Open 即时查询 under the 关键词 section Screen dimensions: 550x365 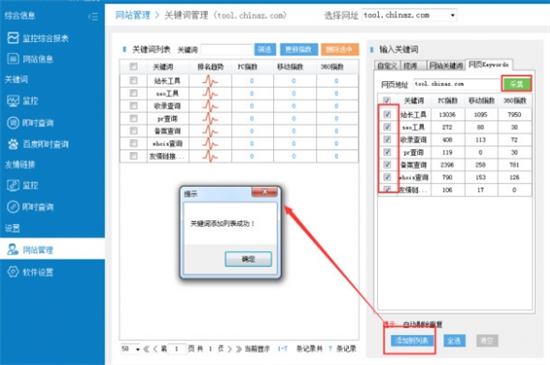(x=30, y=123)
